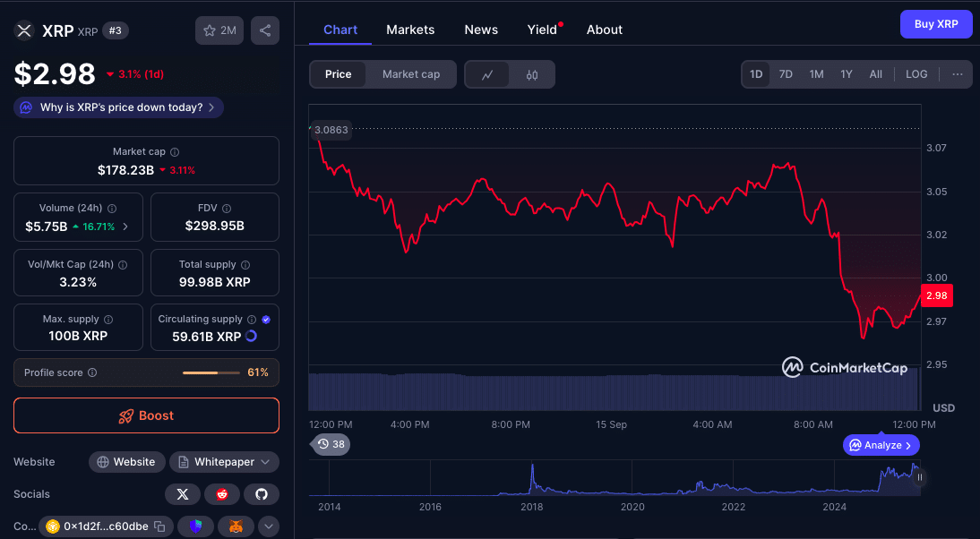
Task: Open the Markets tab
Action: click(x=410, y=30)
